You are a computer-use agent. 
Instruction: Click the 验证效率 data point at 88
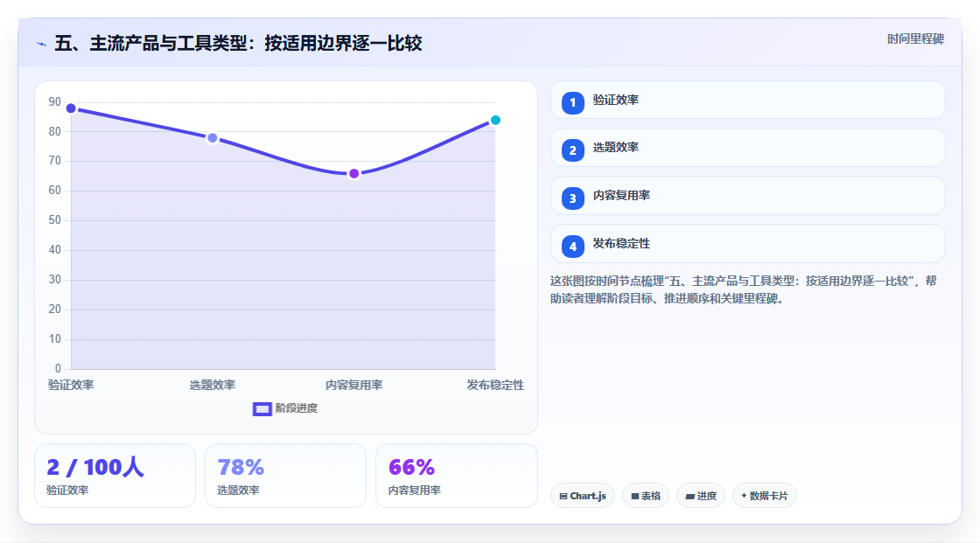click(71, 108)
